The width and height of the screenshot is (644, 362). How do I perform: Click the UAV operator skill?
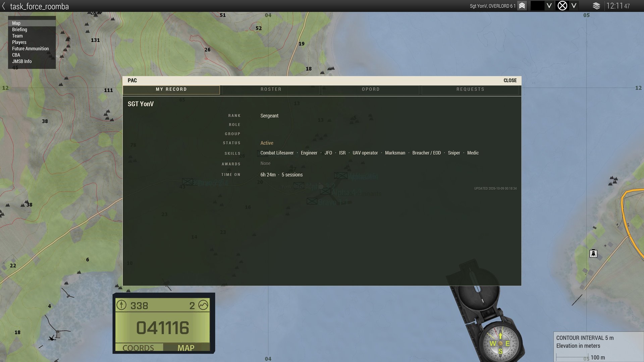365,153
